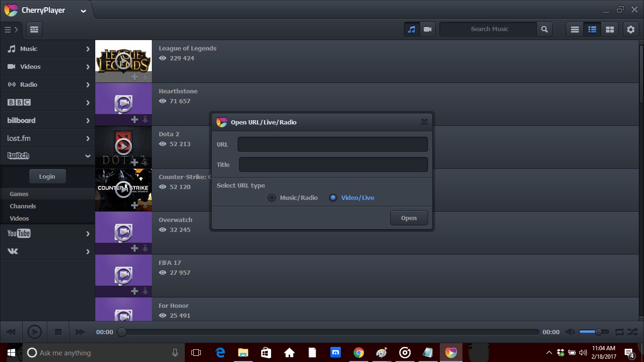Image resolution: width=644 pixels, height=362 pixels.
Task: Click the Open button in dialog
Action: click(409, 218)
